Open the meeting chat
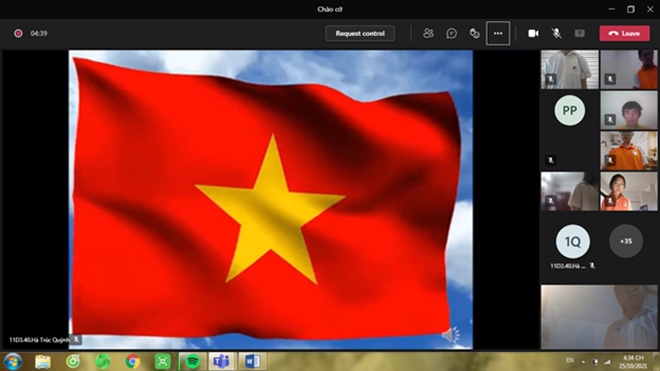This screenshot has height=371, width=660. [451, 33]
